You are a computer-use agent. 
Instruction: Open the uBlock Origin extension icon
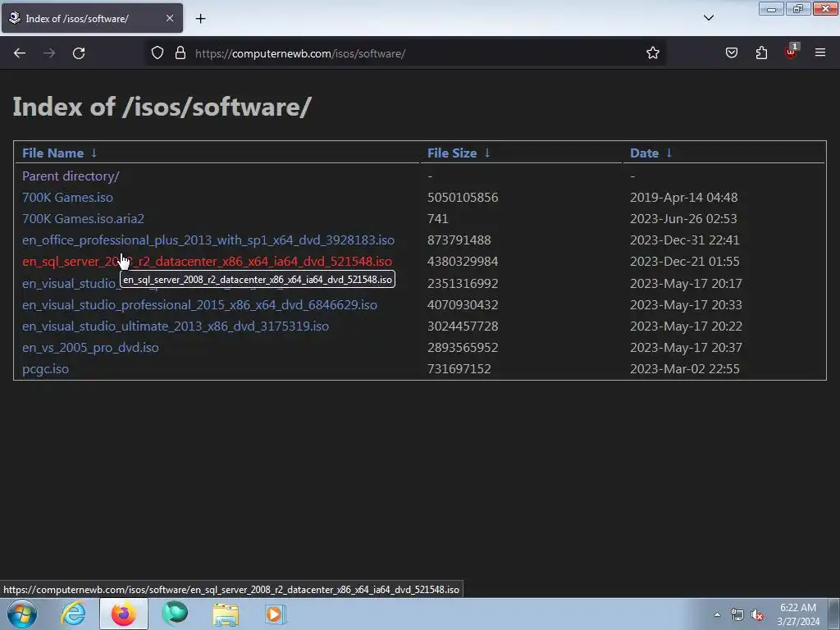click(x=791, y=52)
